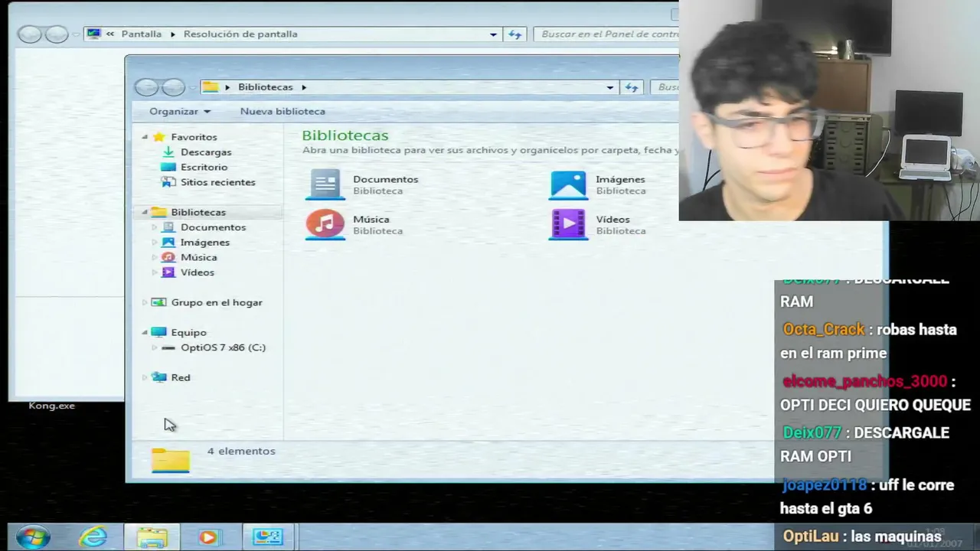This screenshot has height=551, width=980.
Task: Click the 4 elementos status text
Action: tap(241, 451)
